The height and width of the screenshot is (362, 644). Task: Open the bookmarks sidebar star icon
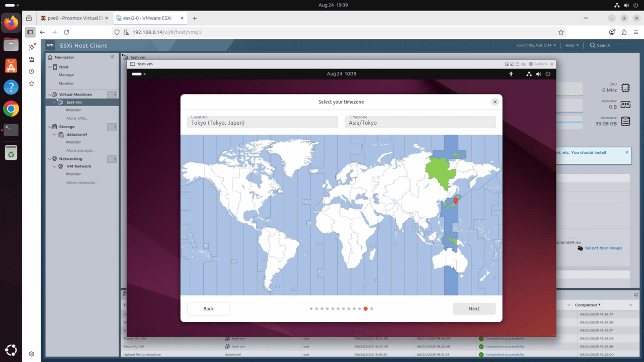point(31,83)
